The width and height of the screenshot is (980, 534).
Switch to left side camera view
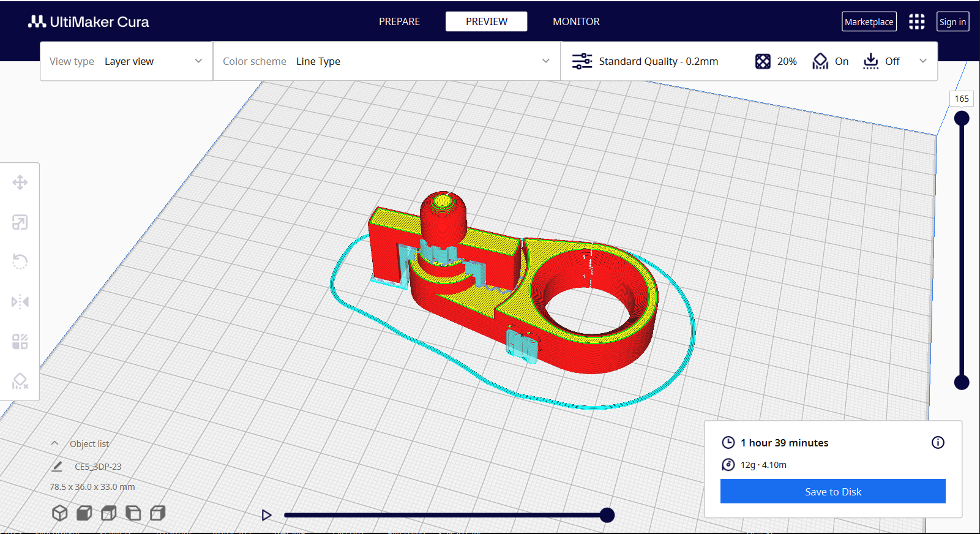pos(133,513)
